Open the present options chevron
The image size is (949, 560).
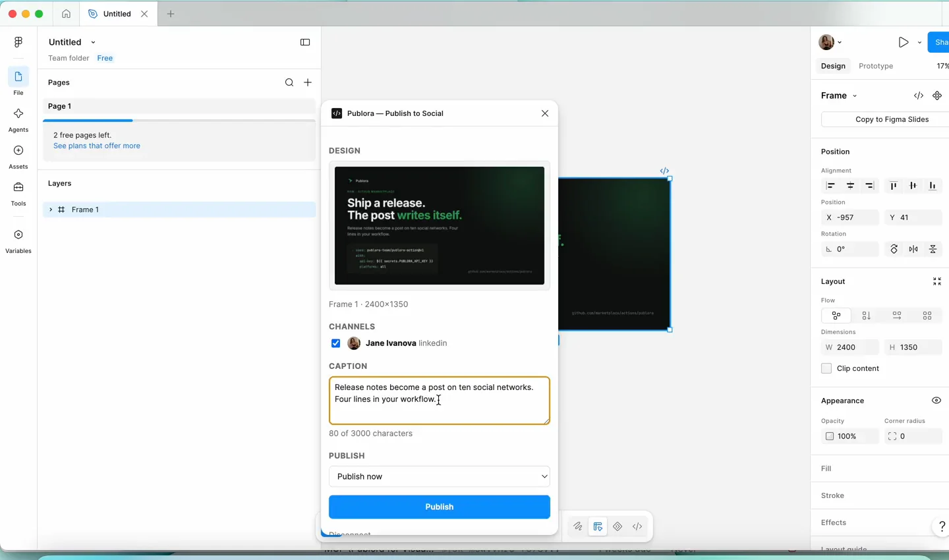(x=919, y=42)
